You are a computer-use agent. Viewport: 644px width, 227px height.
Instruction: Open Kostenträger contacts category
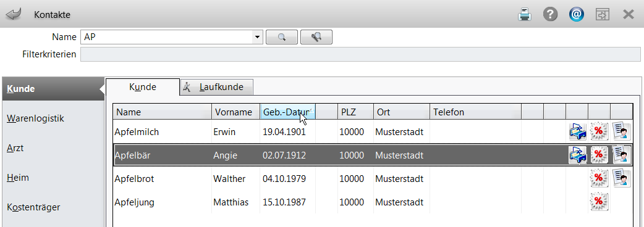point(33,207)
